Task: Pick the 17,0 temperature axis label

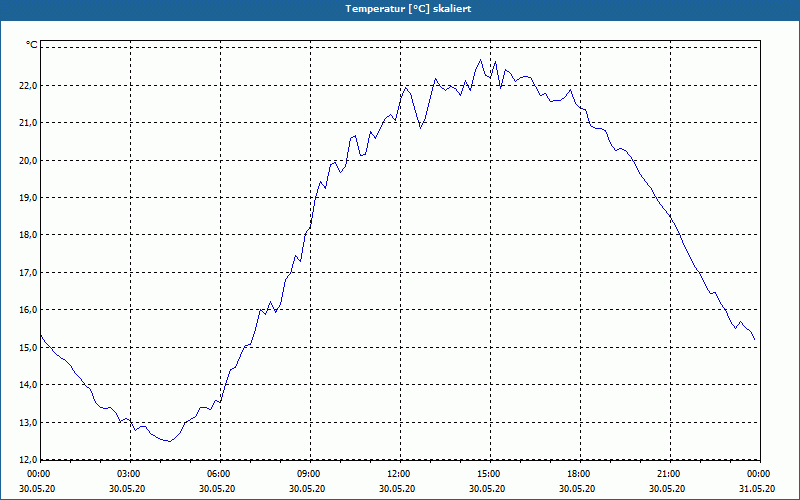Action: pyautogui.click(x=29, y=273)
